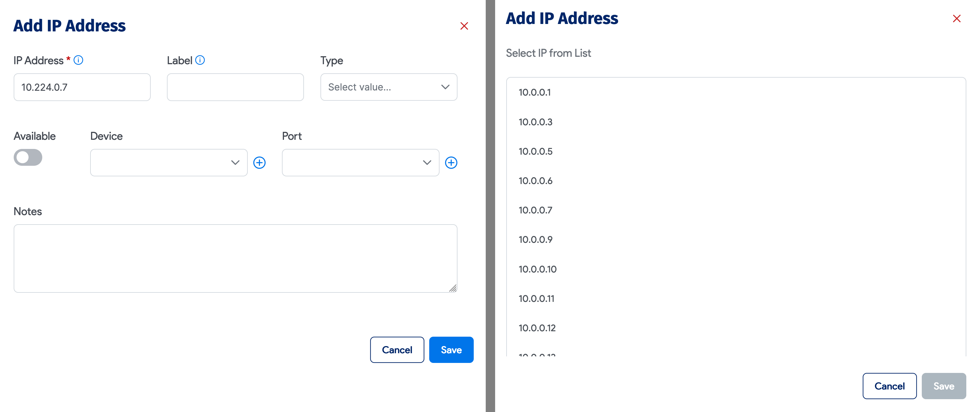This screenshot has width=980, height=412.
Task: Click into the empty Label field
Action: [x=235, y=87]
